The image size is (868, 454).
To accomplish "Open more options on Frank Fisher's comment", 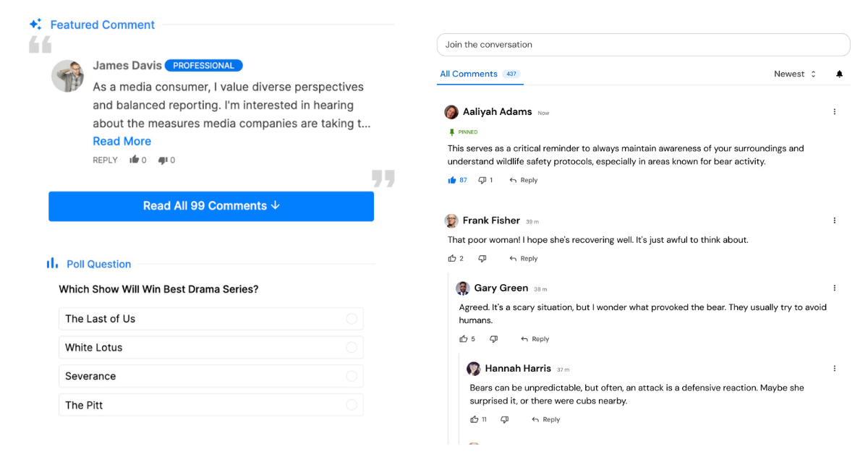I will [x=834, y=220].
